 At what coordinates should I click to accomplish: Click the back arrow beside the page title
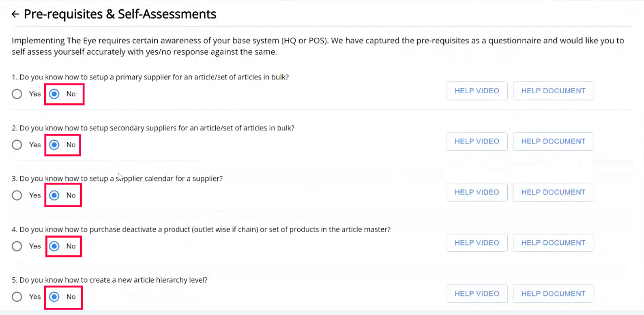click(15, 15)
